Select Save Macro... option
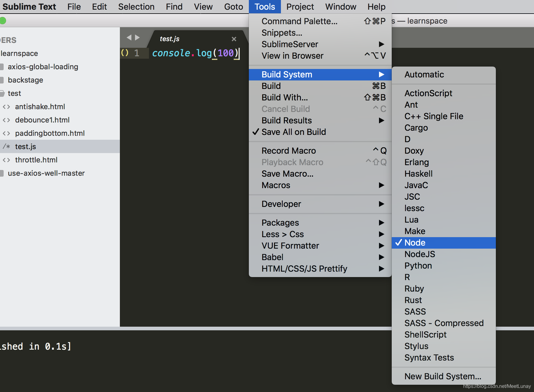This screenshot has width=534, height=392. (320, 174)
